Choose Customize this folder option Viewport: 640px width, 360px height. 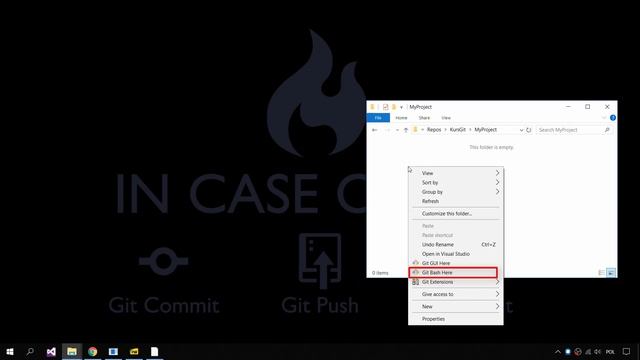[x=456, y=213]
